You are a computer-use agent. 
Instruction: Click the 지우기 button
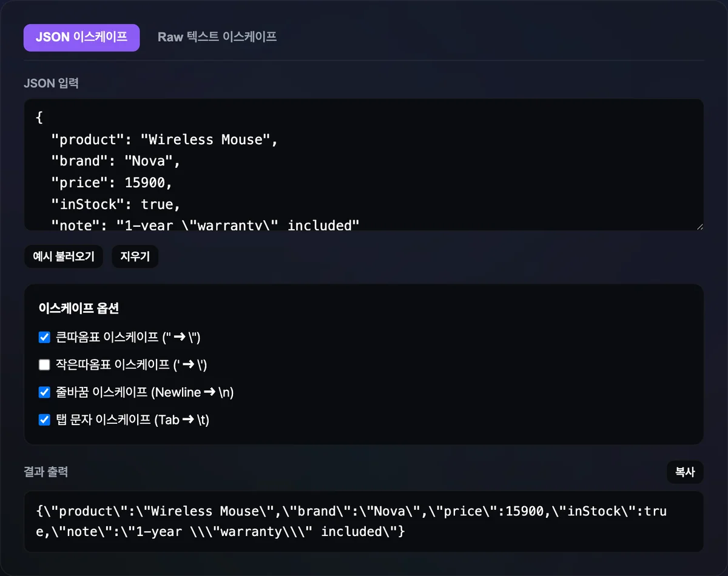point(135,257)
